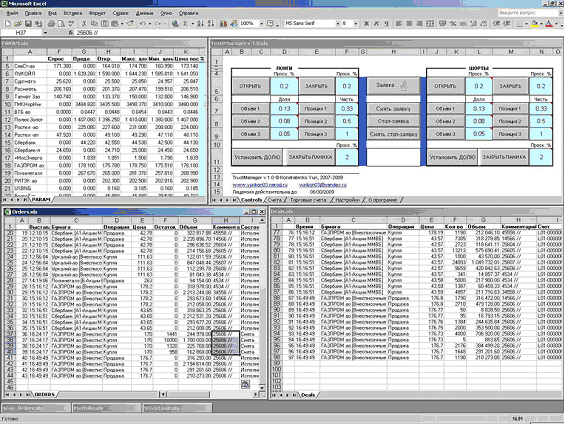Screen dimensions: 564x439
Task: Click the Open file folder icon
Action: pos(18,24)
